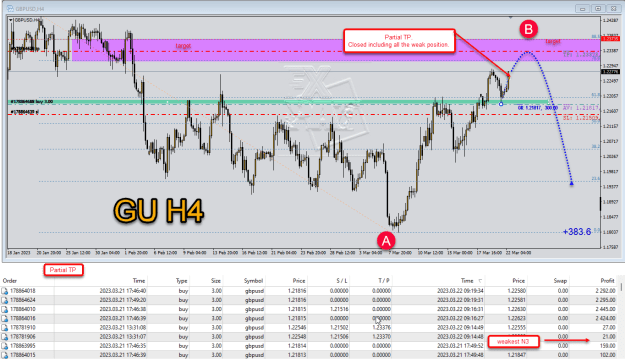The height and width of the screenshot is (361, 625).
Task: Click the close price 1.22555
Action: (517, 328)
